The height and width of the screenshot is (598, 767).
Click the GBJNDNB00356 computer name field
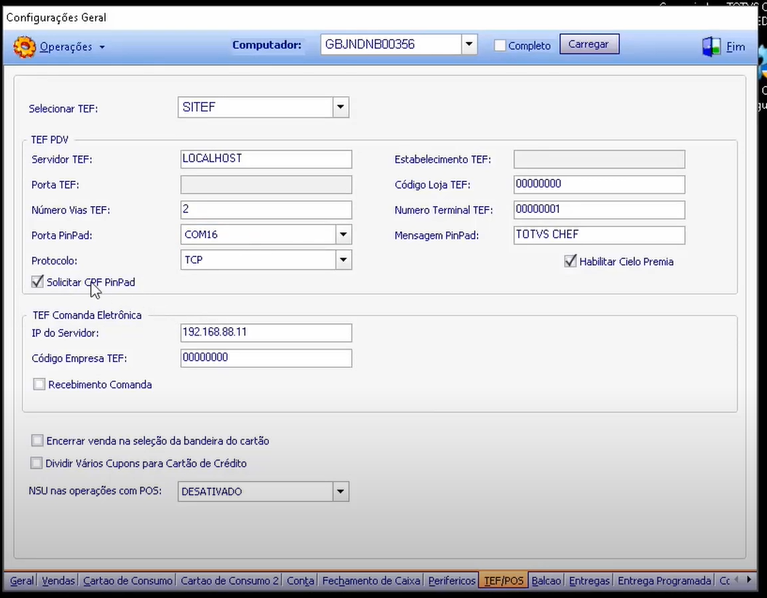coord(391,44)
